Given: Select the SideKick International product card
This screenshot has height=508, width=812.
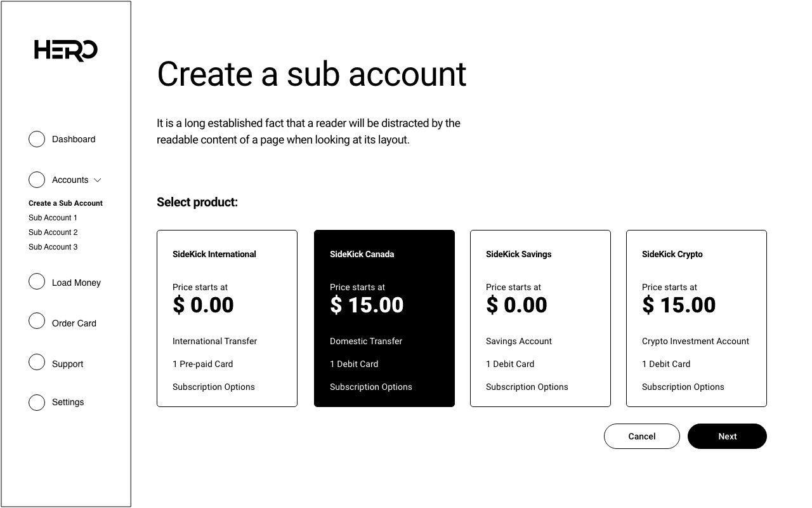Looking at the screenshot, I should 227,318.
